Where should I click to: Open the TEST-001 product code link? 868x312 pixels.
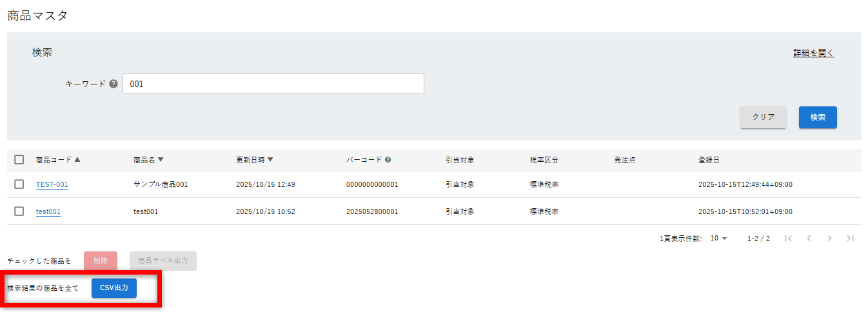pos(52,184)
